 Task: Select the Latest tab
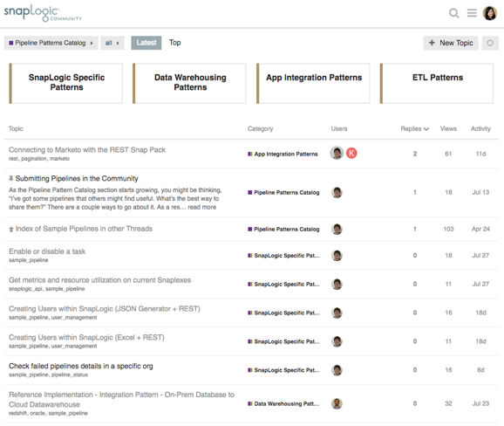click(146, 43)
